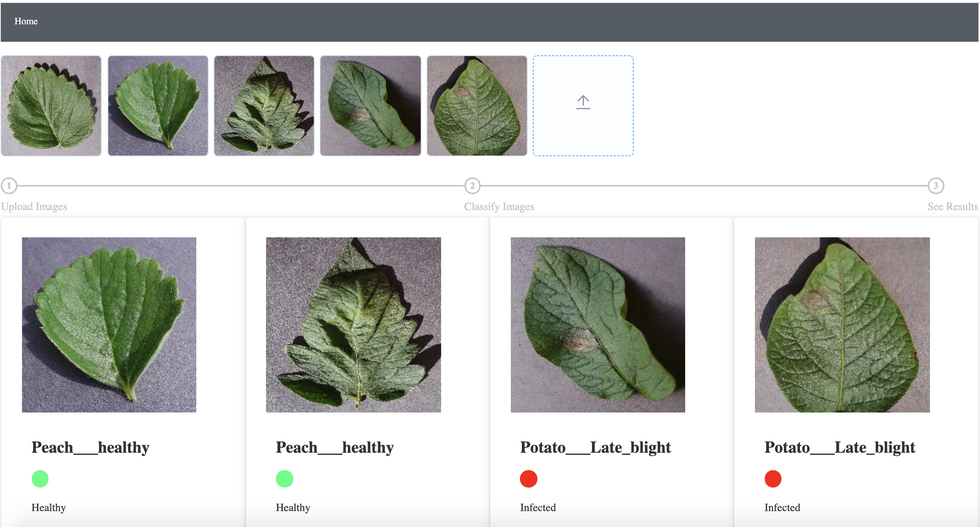Viewport: 980px width, 527px height.
Task: Click red status dot on third card
Action: tap(528, 479)
